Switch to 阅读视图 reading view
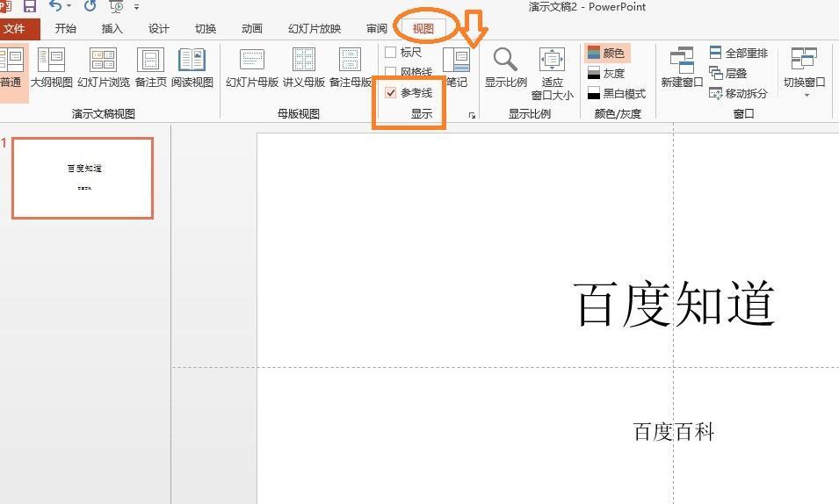839x504 pixels. (192, 67)
